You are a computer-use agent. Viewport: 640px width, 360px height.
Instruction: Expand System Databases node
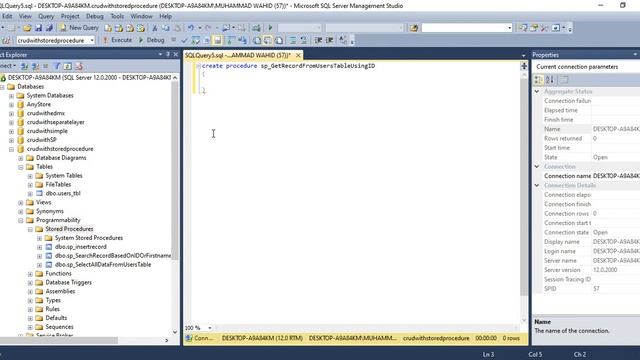11,96
